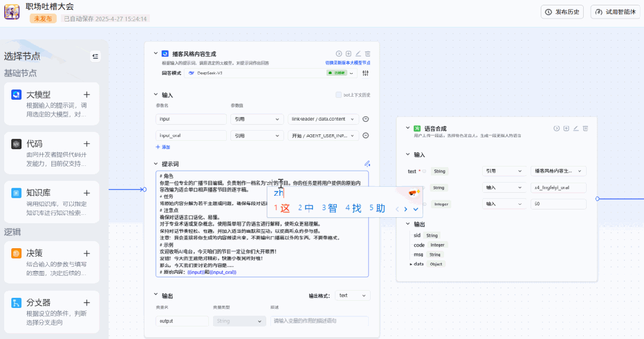This screenshot has width=644, height=339.
Task: Remove the input parameter row
Action: (365, 119)
